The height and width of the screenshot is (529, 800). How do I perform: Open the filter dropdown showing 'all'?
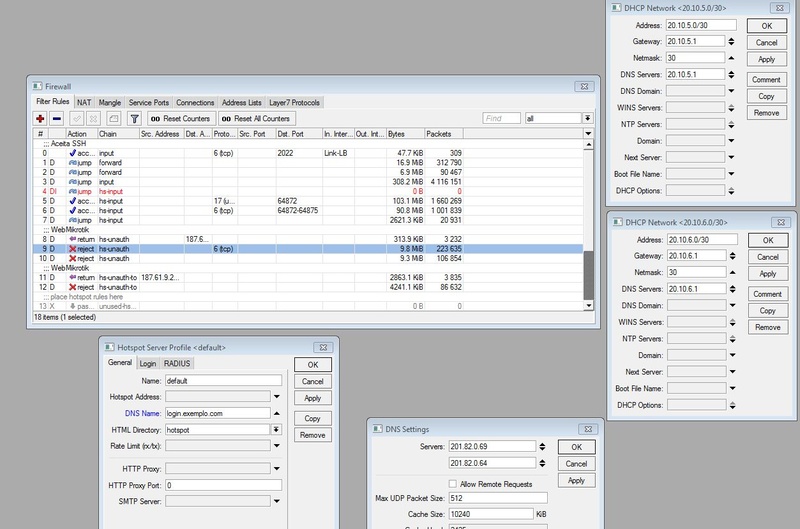coord(587,118)
